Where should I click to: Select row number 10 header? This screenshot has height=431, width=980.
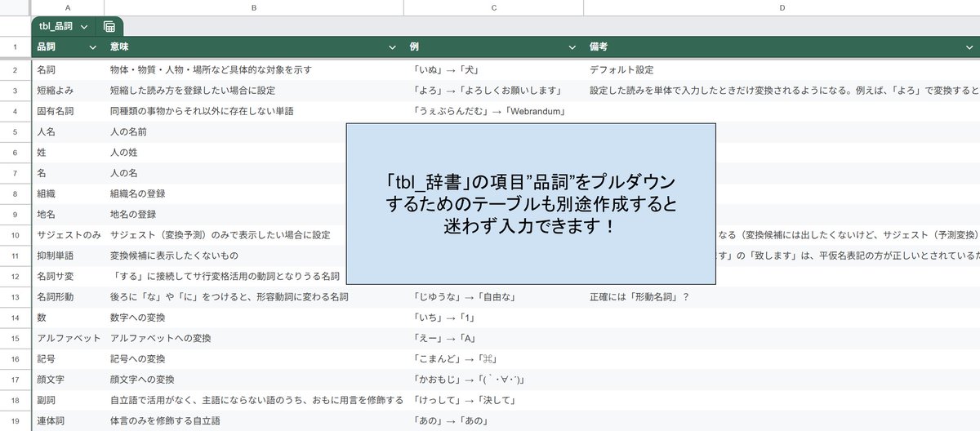[x=16, y=235]
